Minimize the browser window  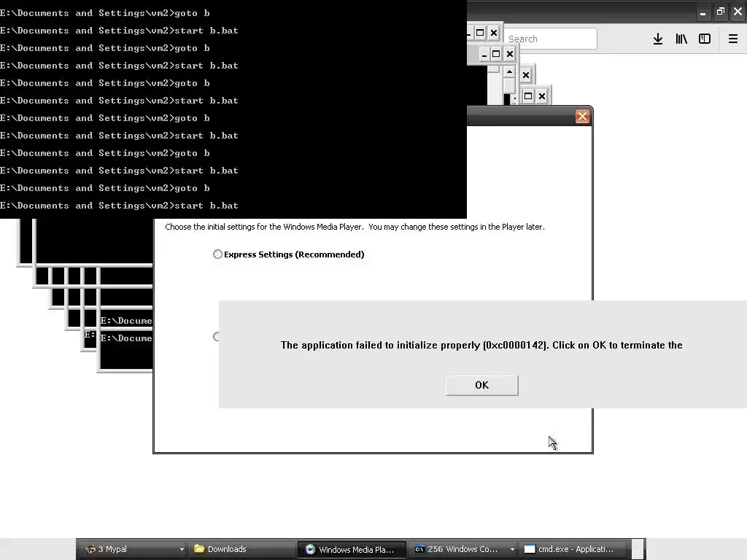[703, 12]
